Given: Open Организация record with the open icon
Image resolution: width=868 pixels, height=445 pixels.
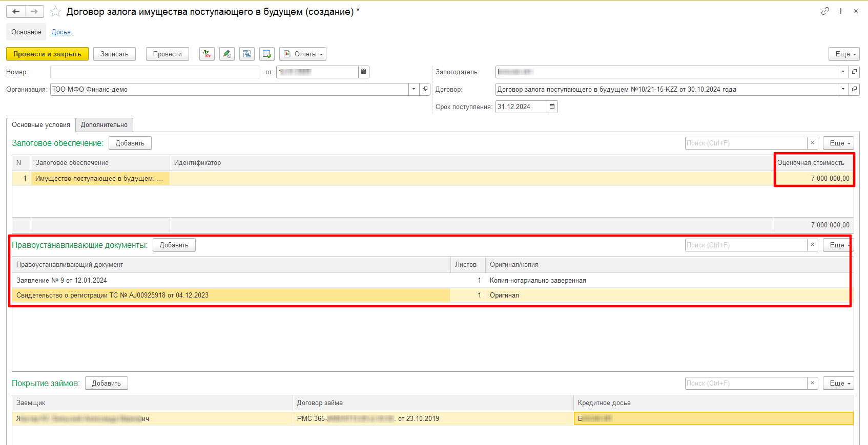Looking at the screenshot, I should (425, 89).
